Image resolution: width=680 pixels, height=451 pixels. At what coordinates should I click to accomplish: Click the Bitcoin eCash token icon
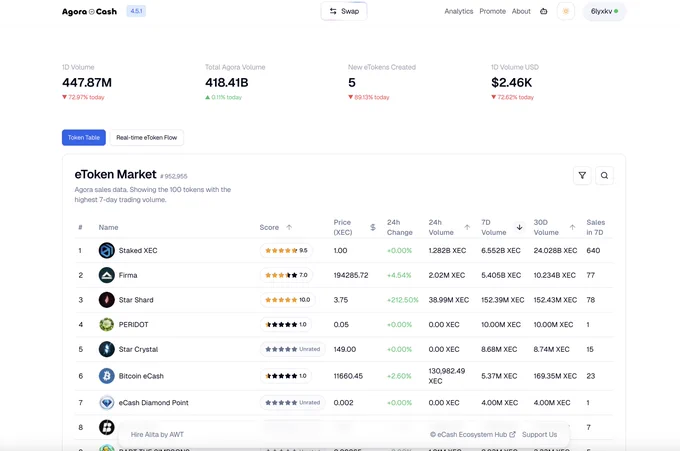[x=107, y=376]
